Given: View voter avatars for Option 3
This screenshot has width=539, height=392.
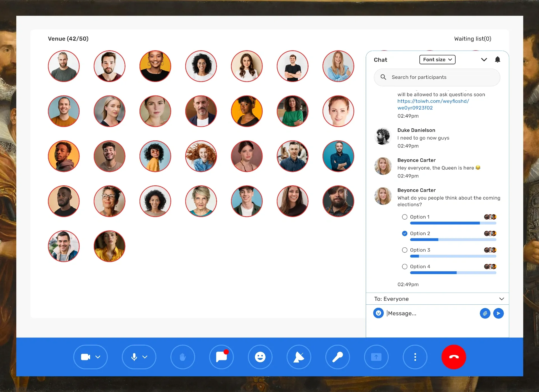Looking at the screenshot, I should pos(490,250).
